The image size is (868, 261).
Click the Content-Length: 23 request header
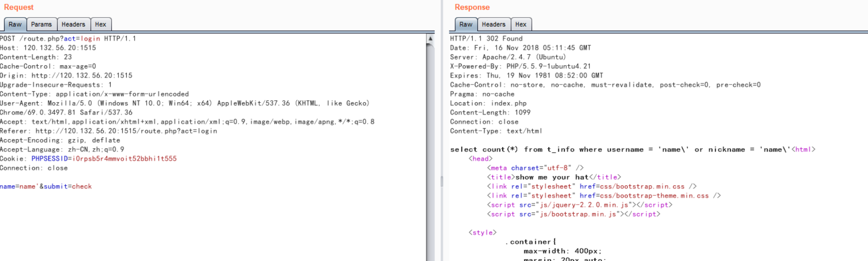pyautogui.click(x=36, y=57)
